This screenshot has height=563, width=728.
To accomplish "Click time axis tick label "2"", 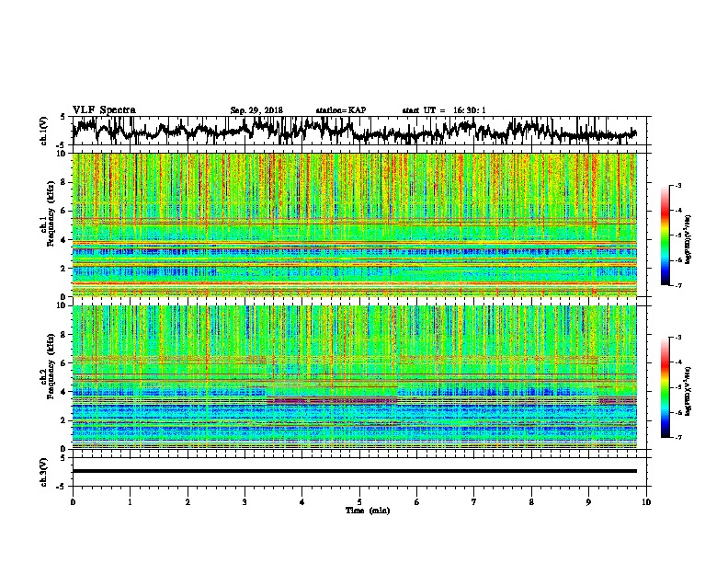I will [188, 502].
